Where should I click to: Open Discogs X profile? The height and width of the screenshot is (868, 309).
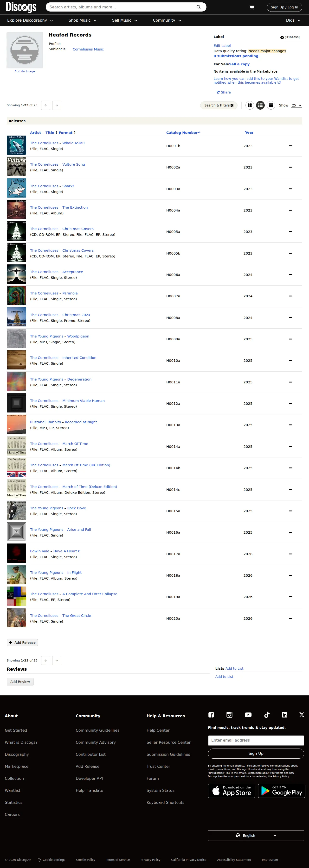tap(302, 715)
